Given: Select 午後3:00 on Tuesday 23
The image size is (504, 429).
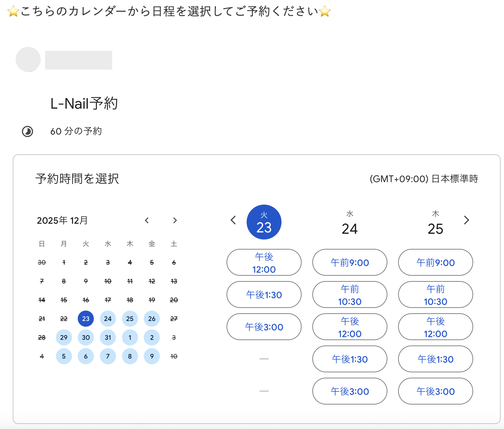Looking at the screenshot, I should 264,327.
